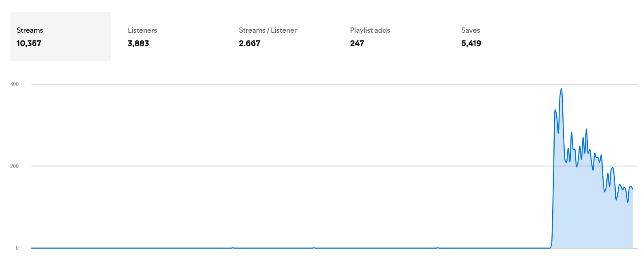This screenshot has height=256, width=644.
Task: Click the far-left start of the chart line
Action: (32, 248)
